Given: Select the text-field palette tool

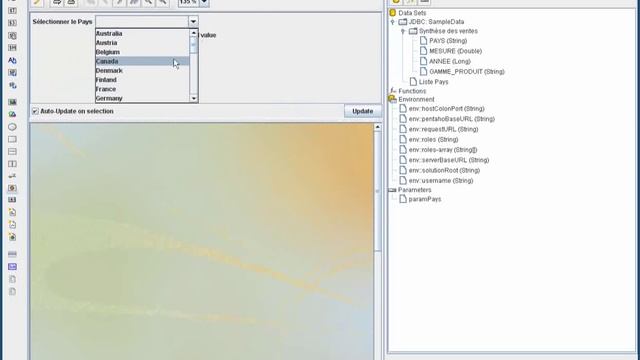Looking at the screenshot, I should click(x=12, y=10).
